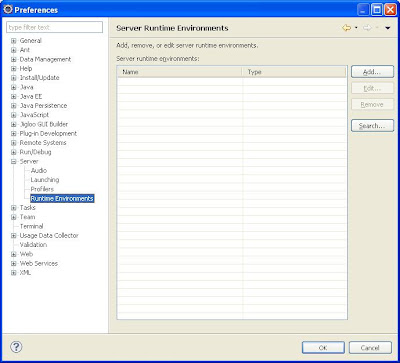Image resolution: width=400 pixels, height=363 pixels.
Task: Click the Eclipse icon in the title bar
Action: pyautogui.click(x=8, y=9)
